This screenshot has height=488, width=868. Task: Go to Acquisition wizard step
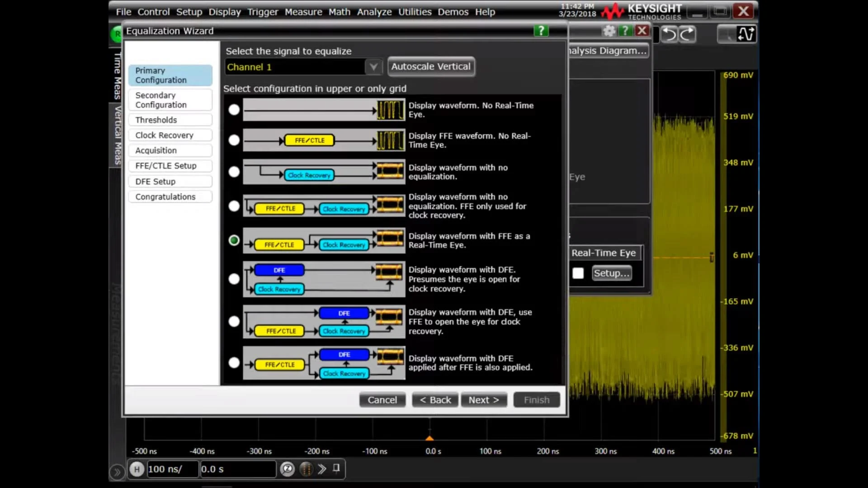[170, 150]
